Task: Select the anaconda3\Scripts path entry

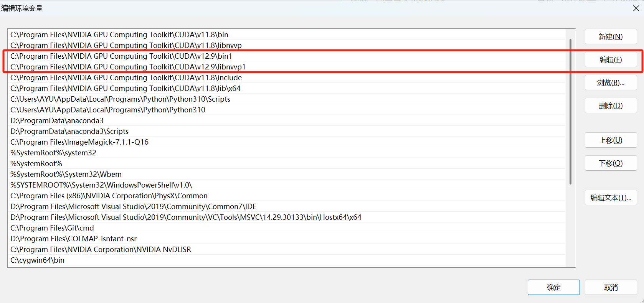Action: click(x=287, y=131)
